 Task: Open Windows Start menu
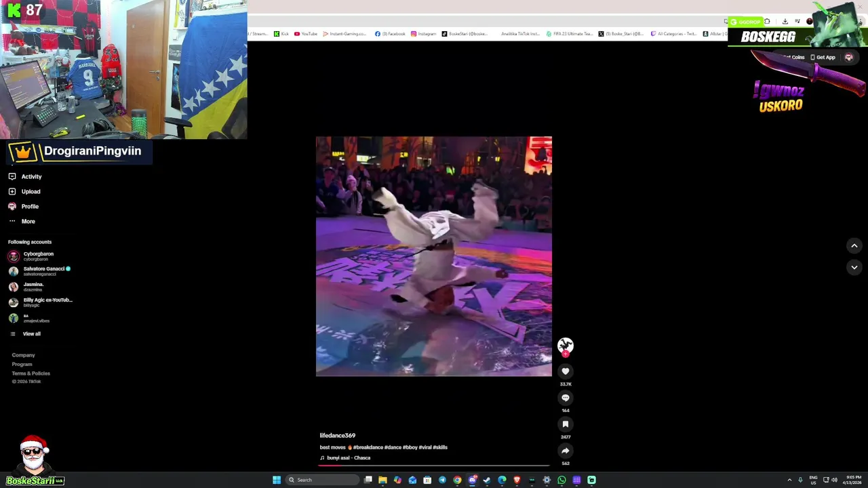[277, 480]
